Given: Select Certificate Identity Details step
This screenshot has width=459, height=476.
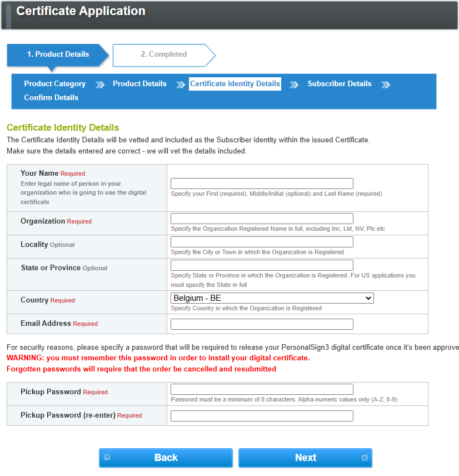Looking at the screenshot, I should pyautogui.click(x=235, y=84).
